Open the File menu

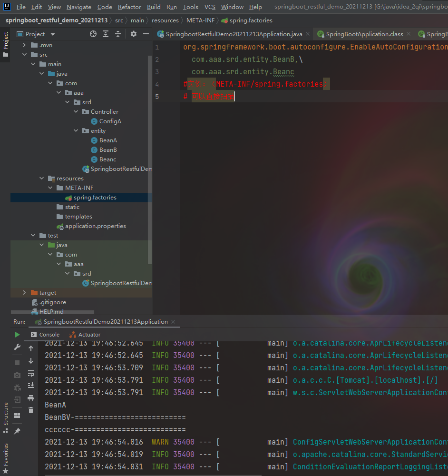21,7
